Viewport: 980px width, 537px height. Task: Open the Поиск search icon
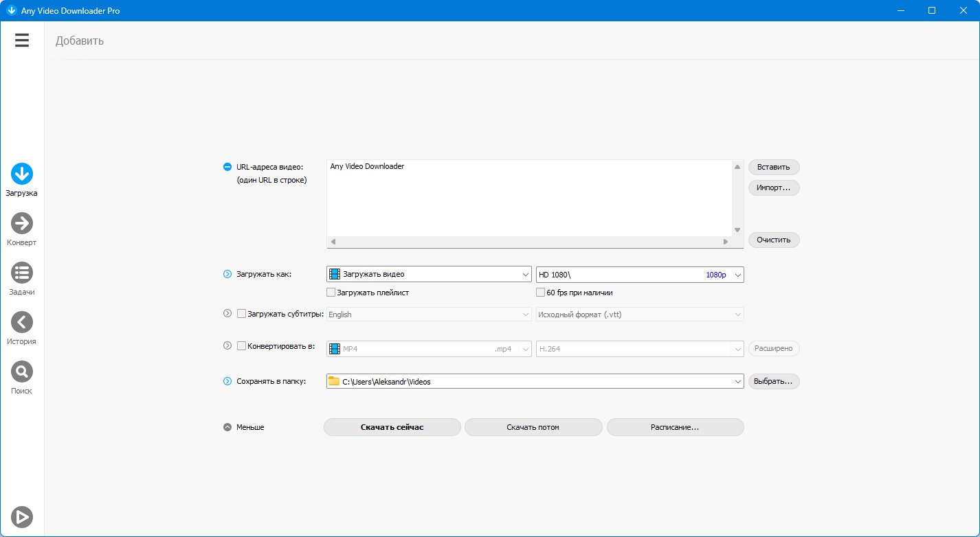point(22,372)
